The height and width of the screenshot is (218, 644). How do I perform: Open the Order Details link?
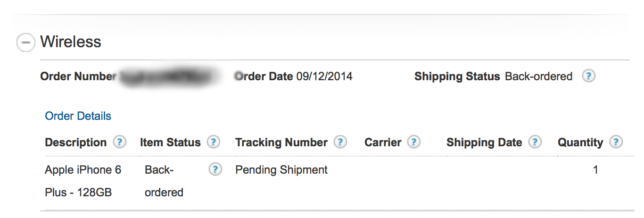[78, 116]
